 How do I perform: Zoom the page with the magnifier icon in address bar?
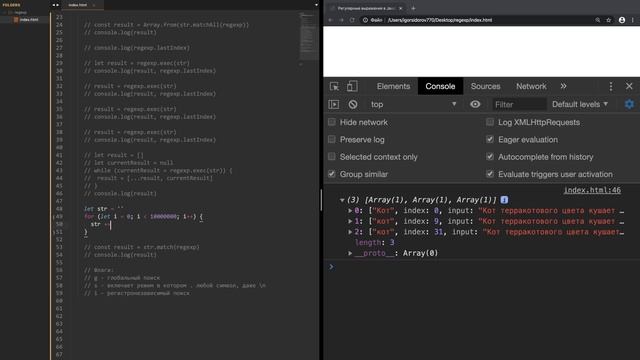pyautogui.click(x=598, y=20)
